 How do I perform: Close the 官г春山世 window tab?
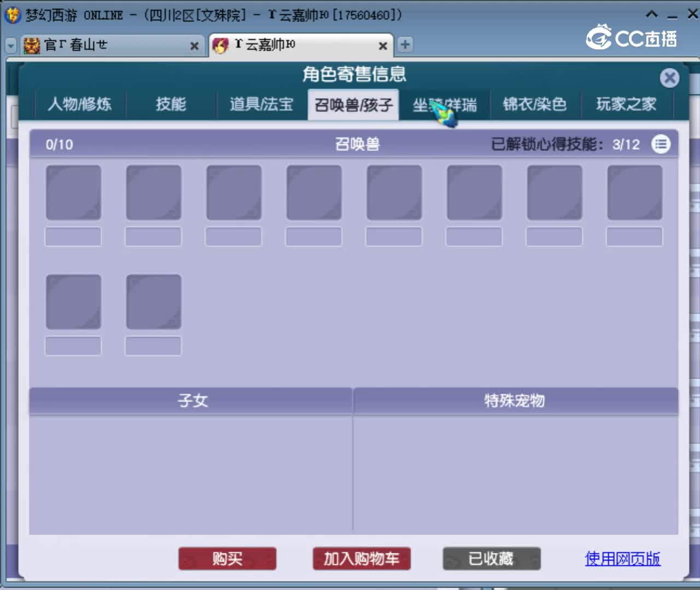tap(194, 46)
